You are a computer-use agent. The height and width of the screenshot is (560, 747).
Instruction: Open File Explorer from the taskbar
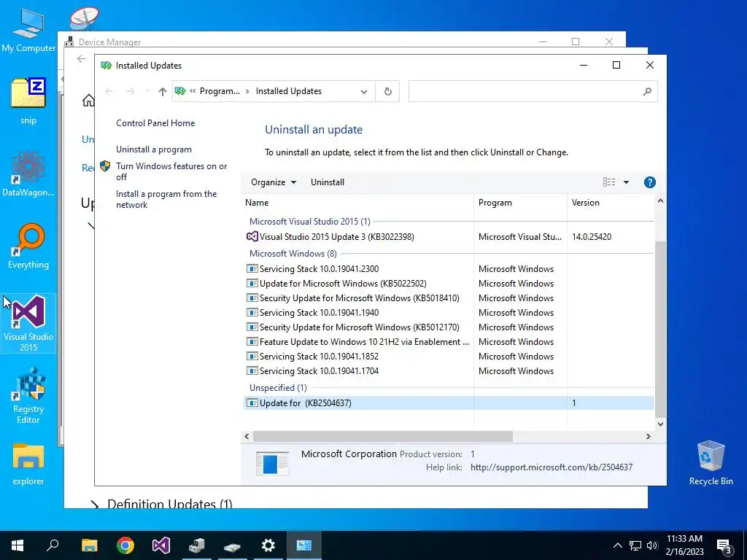(89, 545)
